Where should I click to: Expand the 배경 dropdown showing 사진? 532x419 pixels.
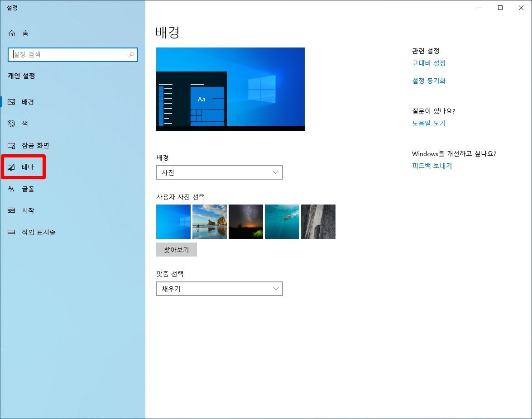(220, 172)
